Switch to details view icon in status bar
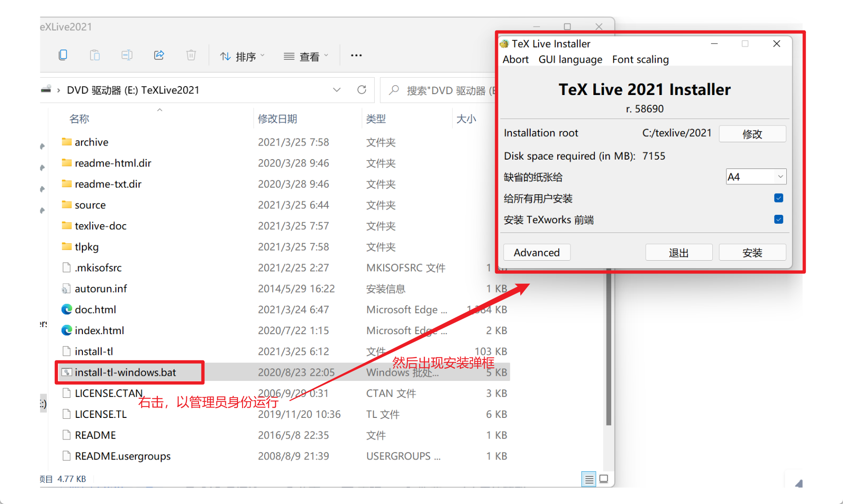The height and width of the screenshot is (504, 843). [589, 479]
